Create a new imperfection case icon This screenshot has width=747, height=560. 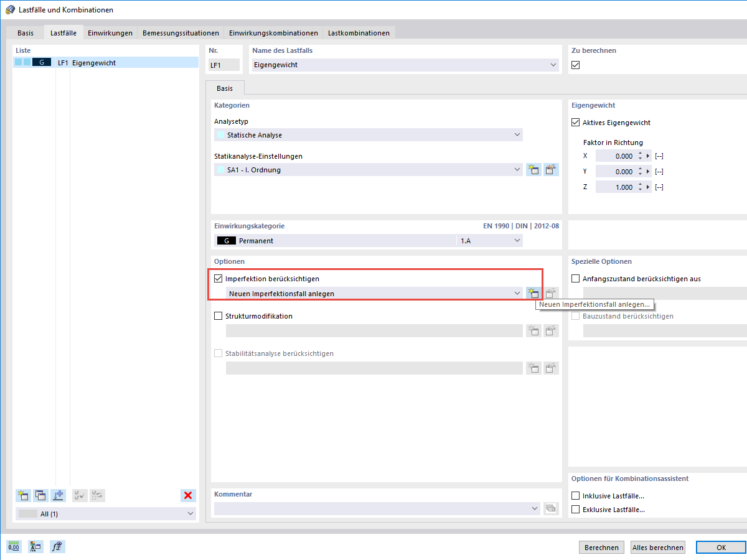pyautogui.click(x=533, y=293)
